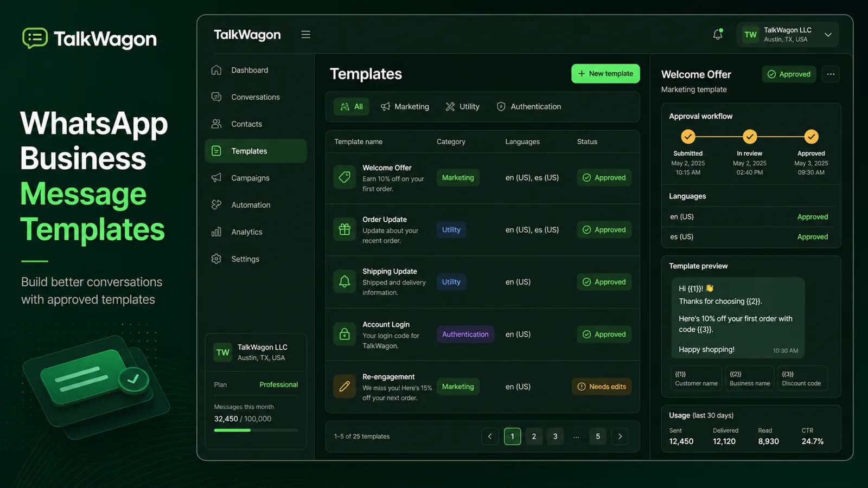Click the Sent count 12,450
Image resolution: width=868 pixels, height=488 pixels.
click(x=681, y=441)
